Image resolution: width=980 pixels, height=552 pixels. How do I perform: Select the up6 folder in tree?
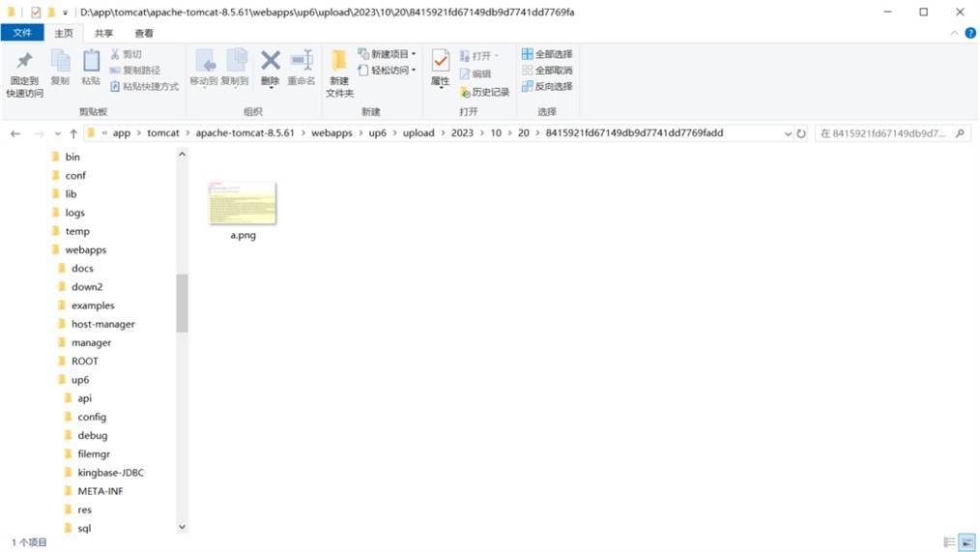click(x=80, y=380)
